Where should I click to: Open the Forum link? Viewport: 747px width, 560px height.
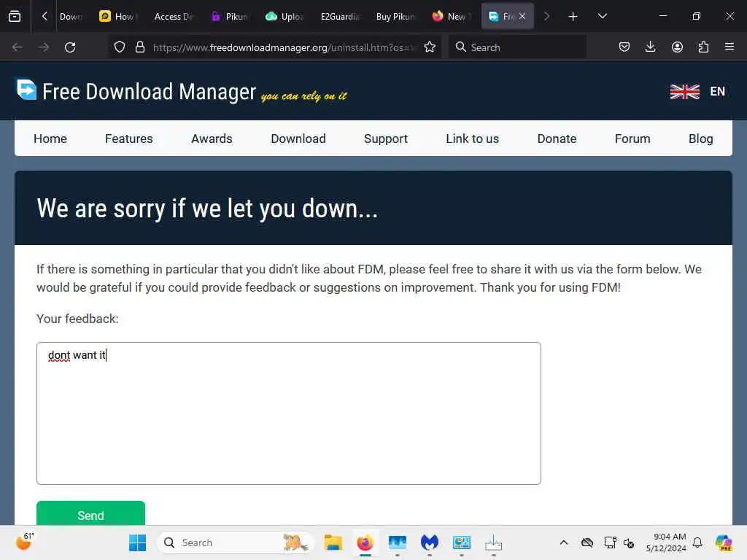(x=632, y=139)
